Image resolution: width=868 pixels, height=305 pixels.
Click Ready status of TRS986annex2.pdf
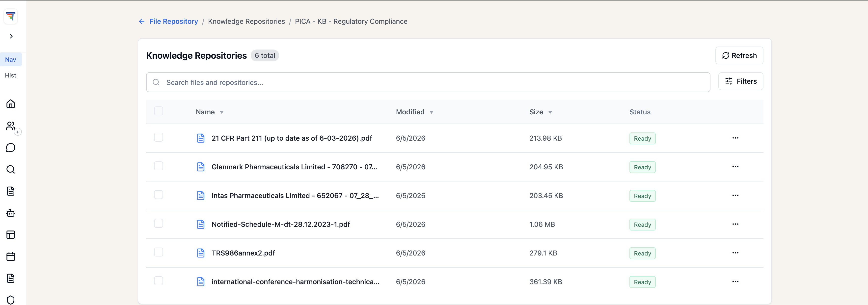[x=642, y=253]
